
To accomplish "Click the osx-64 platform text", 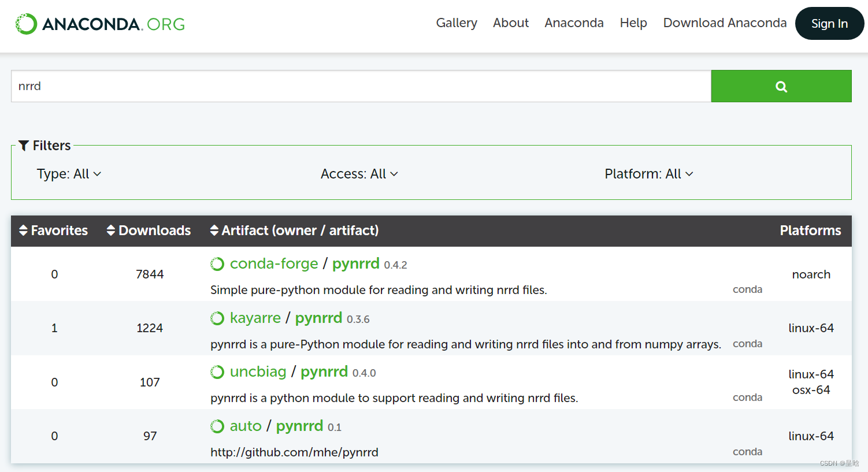I will click(x=811, y=390).
